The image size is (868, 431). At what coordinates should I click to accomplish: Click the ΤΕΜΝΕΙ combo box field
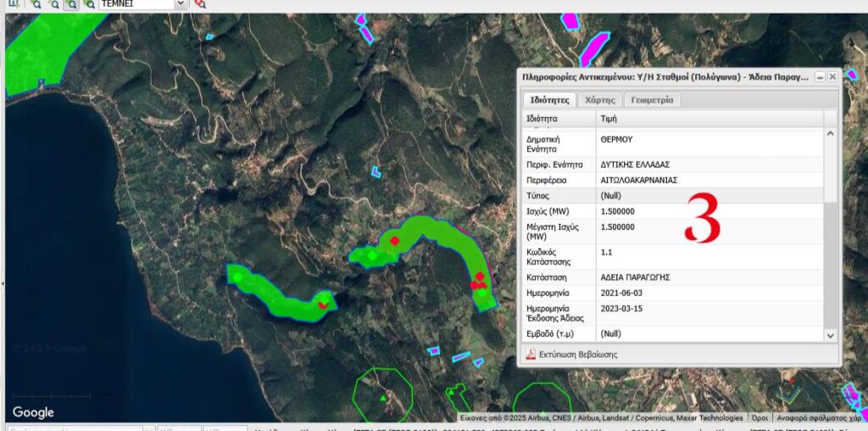(x=136, y=4)
